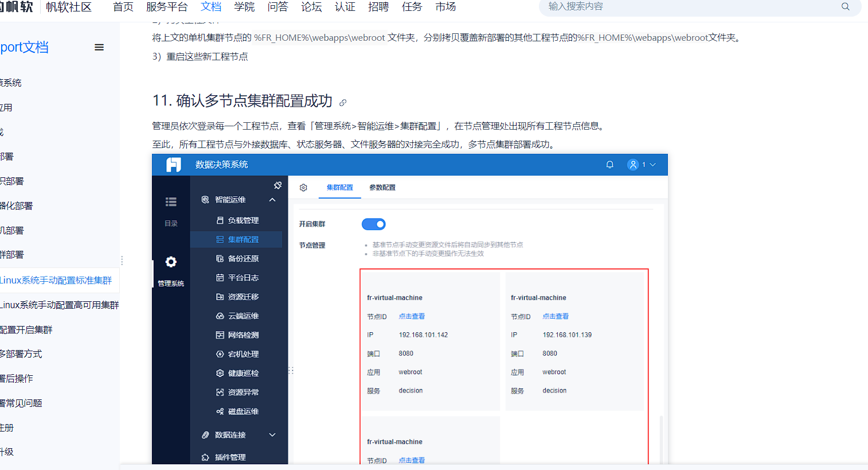Click the search magnifier icon
The height and width of the screenshot is (470, 868).
point(845,7)
